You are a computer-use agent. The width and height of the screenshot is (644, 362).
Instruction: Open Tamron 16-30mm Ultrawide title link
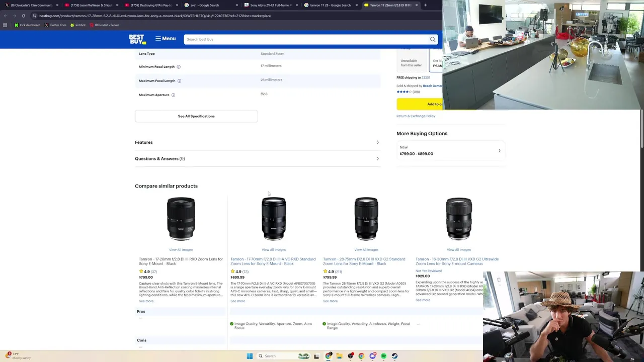click(457, 261)
